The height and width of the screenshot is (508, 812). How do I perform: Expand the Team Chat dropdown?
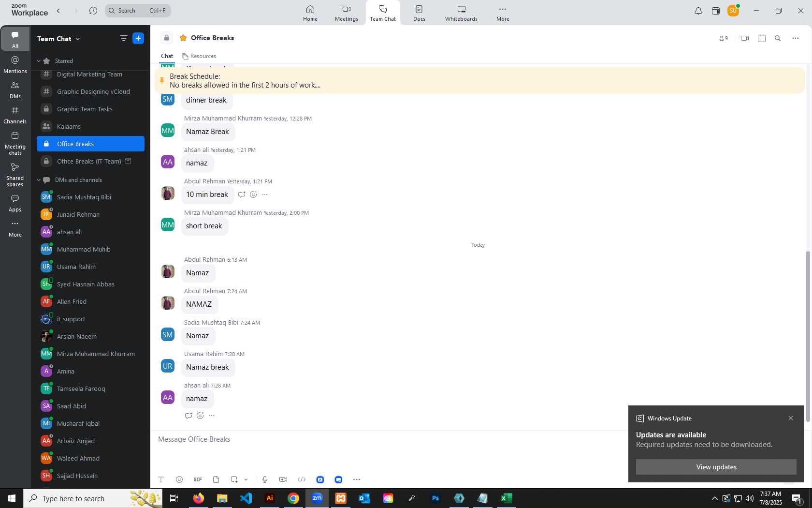[78, 39]
